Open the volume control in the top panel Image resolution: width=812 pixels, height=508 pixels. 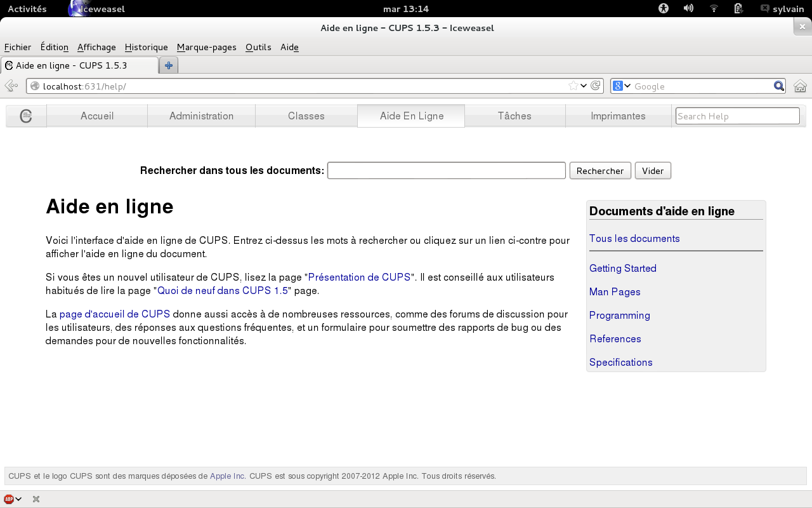(x=688, y=9)
